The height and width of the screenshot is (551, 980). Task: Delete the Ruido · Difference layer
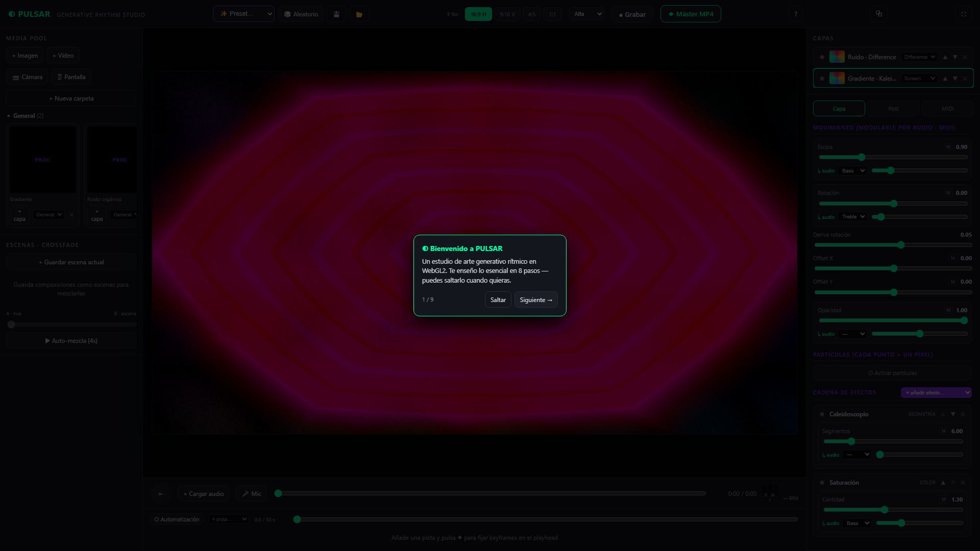[x=965, y=57]
